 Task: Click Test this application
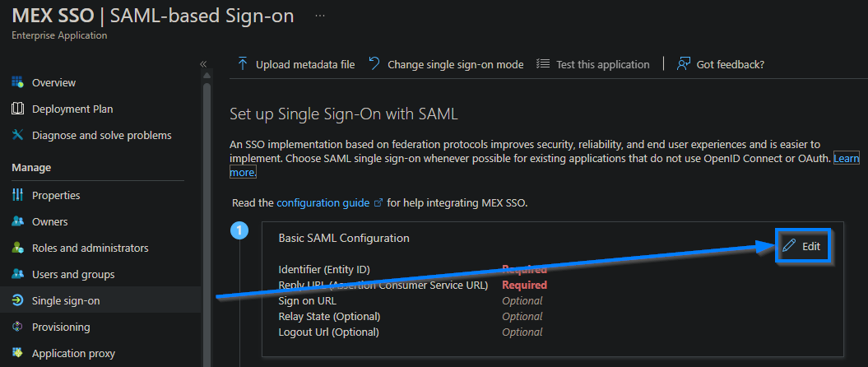click(x=593, y=64)
